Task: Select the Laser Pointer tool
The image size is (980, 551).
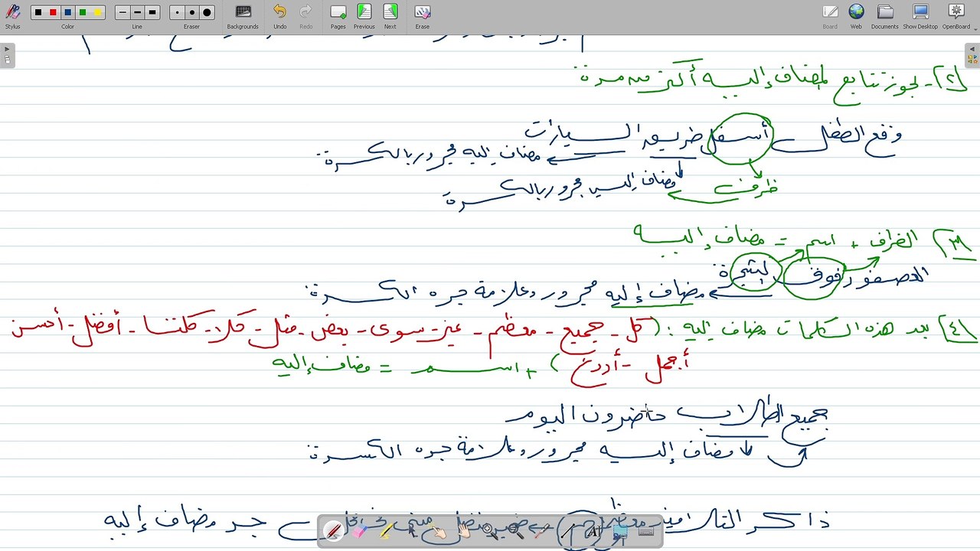Action: click(541, 531)
